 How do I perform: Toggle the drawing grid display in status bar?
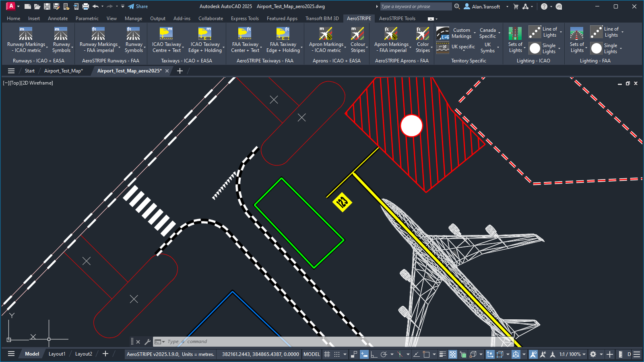[327, 354]
